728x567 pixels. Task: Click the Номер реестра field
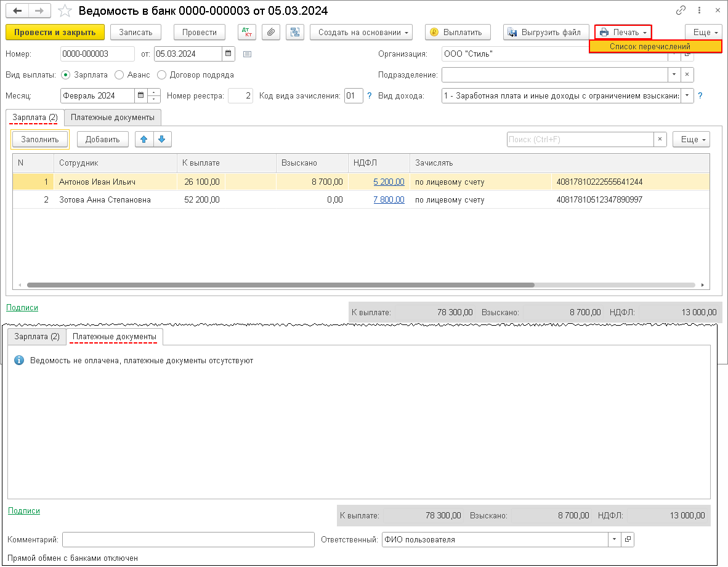[240, 95]
